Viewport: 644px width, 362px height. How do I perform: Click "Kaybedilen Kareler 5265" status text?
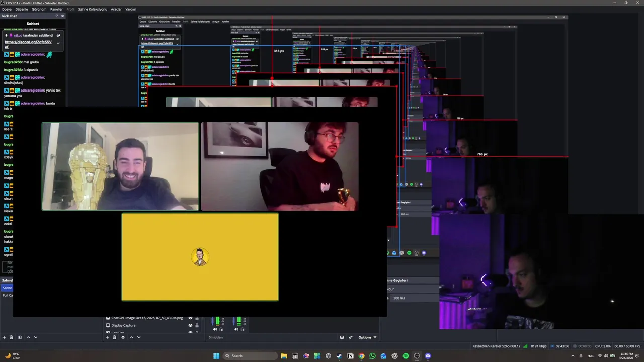(496, 346)
